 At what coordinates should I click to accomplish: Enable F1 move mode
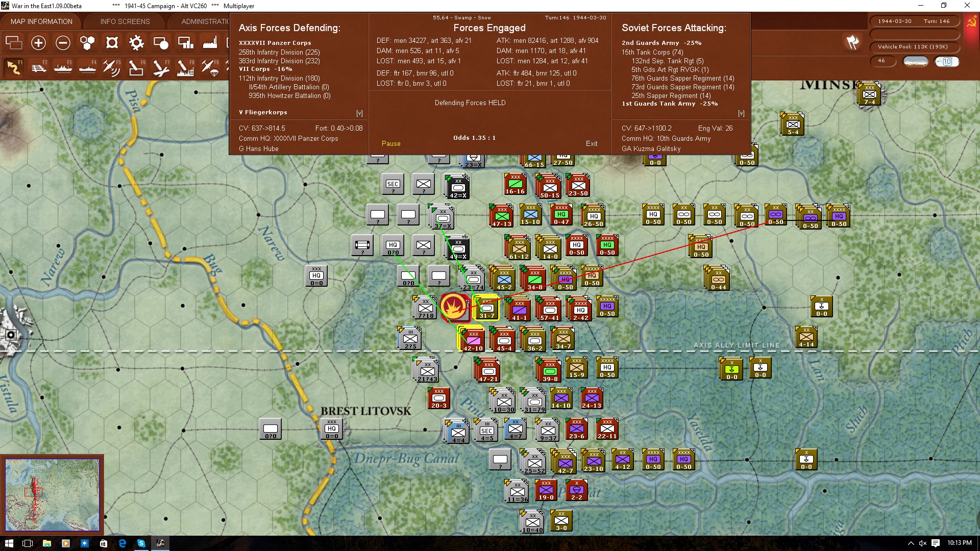click(x=14, y=67)
